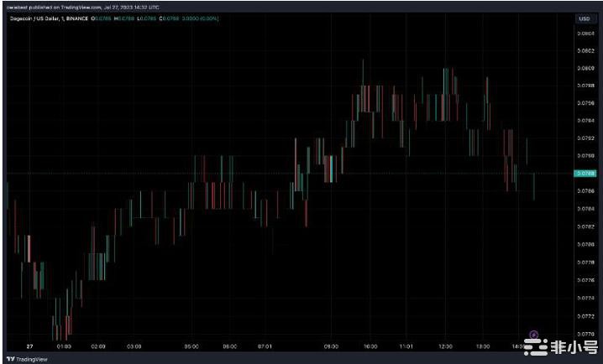Click the Dogecoin / US Dollar symbol title
The height and width of the screenshot is (364, 603).
33,18
